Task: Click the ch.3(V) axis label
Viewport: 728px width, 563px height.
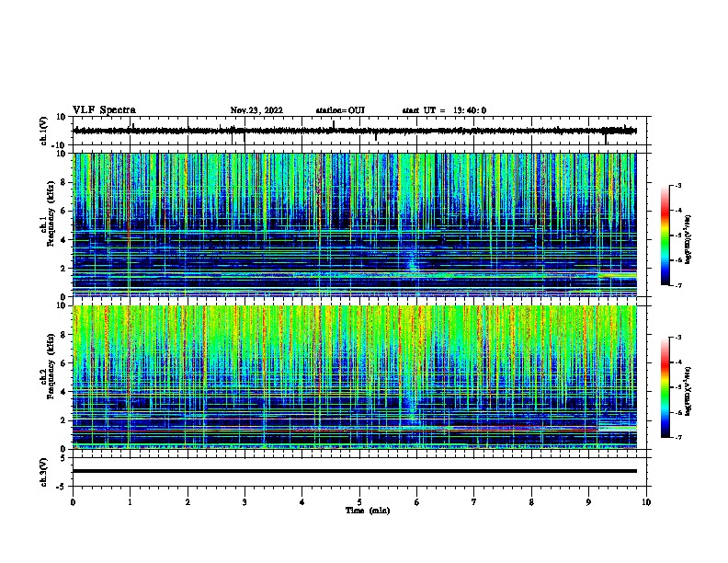Action: click(x=44, y=472)
